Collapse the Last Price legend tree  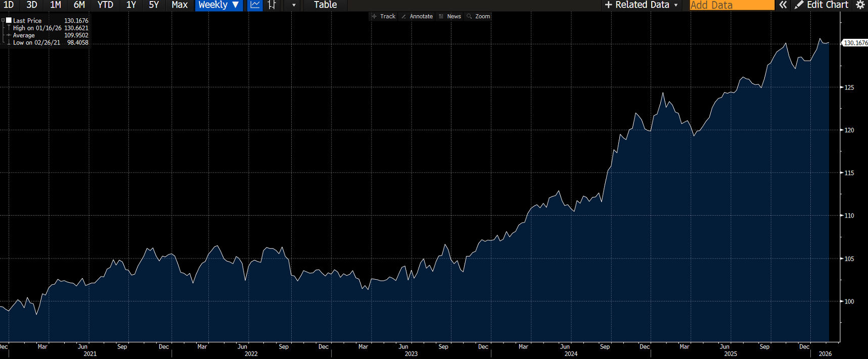(x=3, y=21)
